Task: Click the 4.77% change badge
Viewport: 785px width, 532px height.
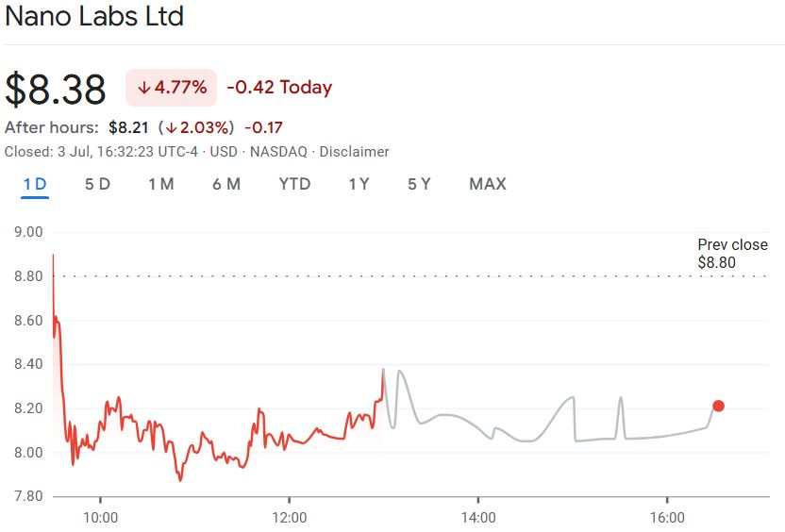Action: [x=172, y=88]
